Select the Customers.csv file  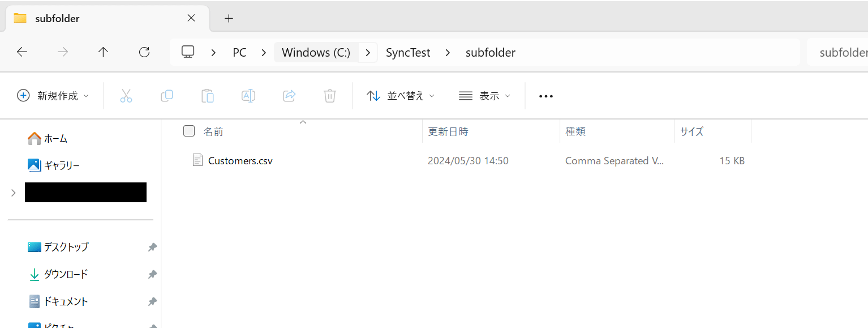(240, 161)
